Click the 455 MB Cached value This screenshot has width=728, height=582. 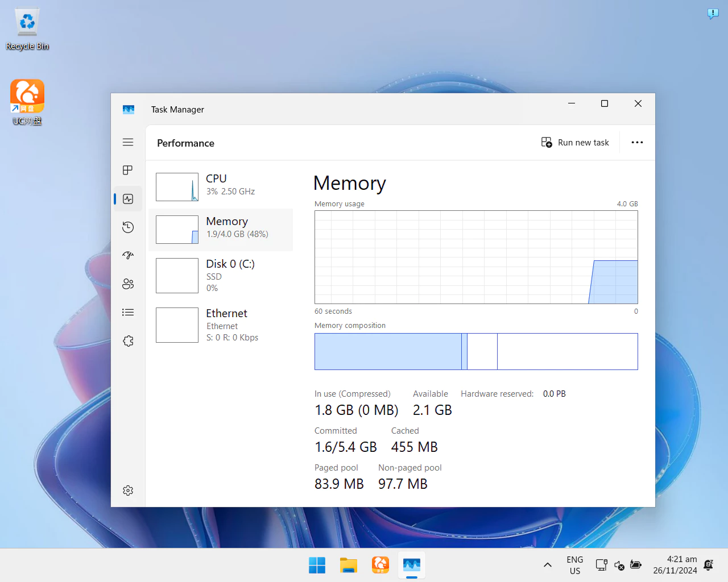point(414,447)
